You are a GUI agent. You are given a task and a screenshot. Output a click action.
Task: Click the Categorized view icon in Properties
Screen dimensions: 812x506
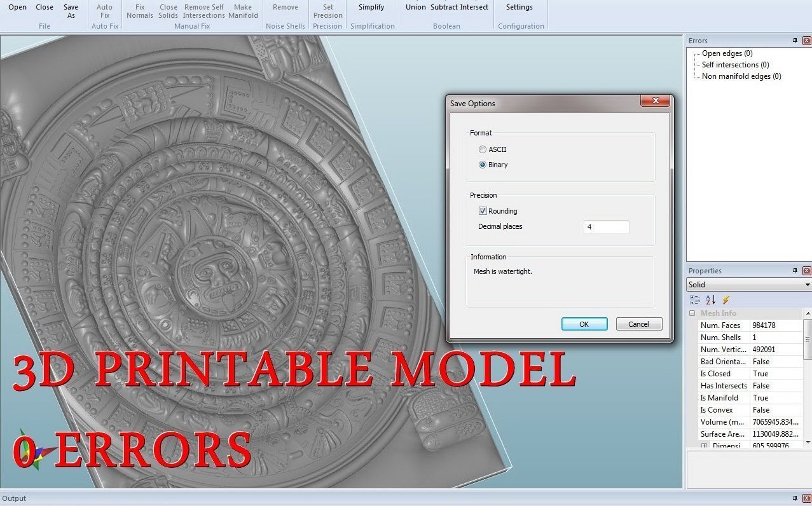click(x=695, y=299)
